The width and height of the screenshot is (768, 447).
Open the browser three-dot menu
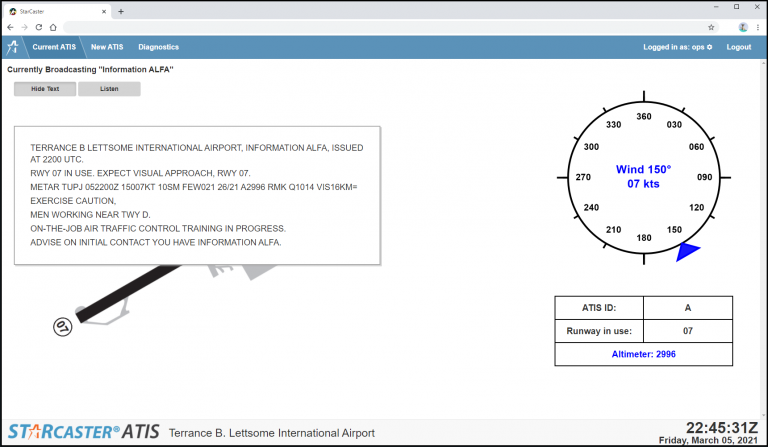pos(758,27)
